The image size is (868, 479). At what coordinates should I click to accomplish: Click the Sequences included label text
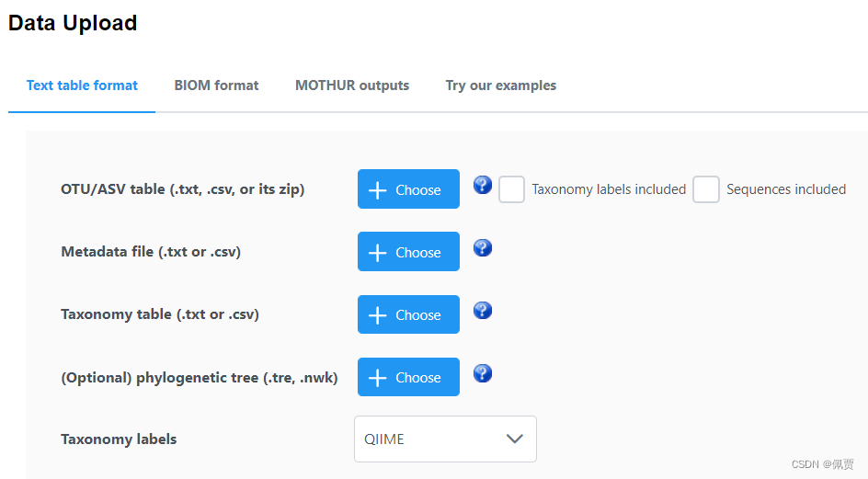(x=785, y=189)
